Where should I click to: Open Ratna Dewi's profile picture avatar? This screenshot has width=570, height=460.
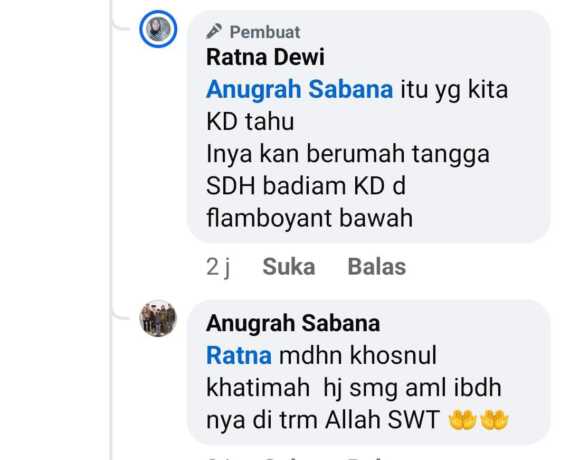click(158, 29)
